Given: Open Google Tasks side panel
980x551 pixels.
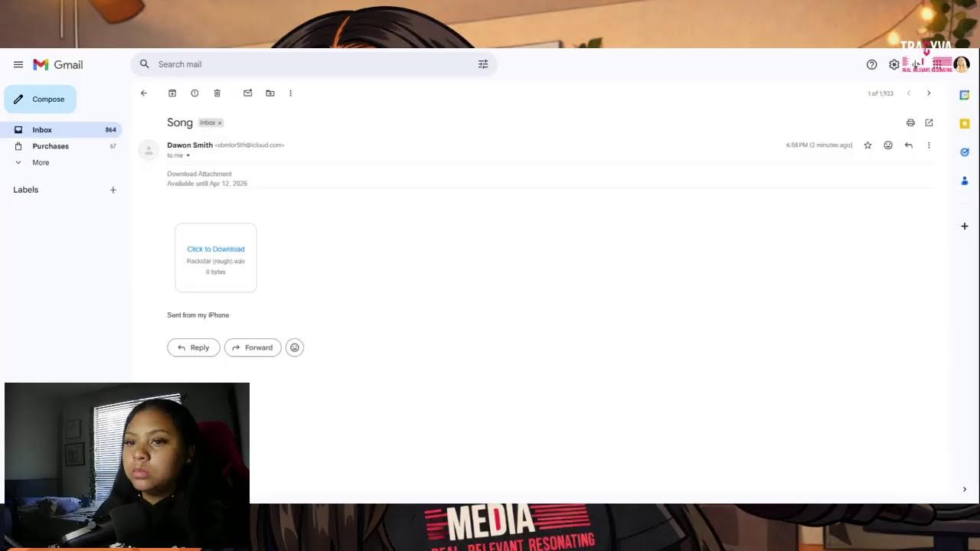Looking at the screenshot, I should click(x=965, y=152).
